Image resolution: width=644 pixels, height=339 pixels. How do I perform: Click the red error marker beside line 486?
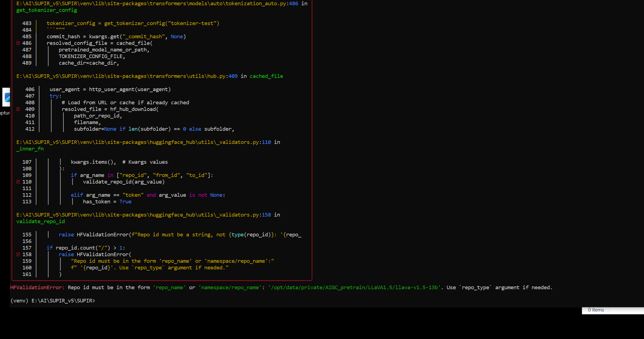18,43
